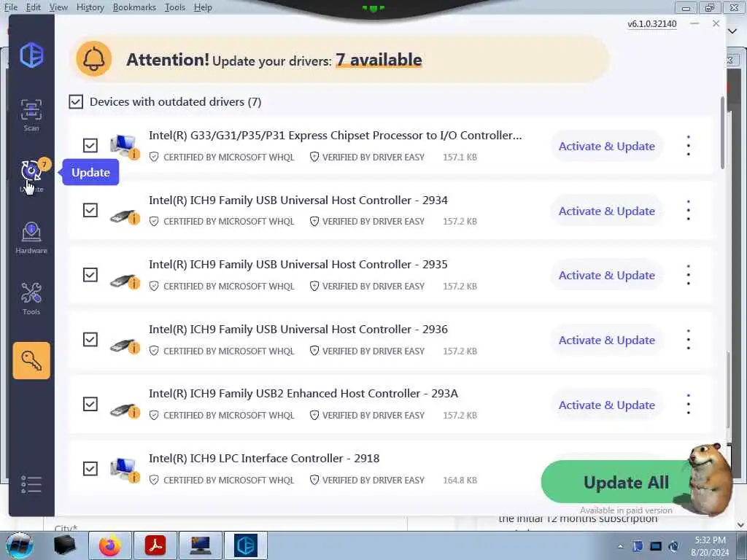Uncheck USB Universal Host Controller 2936
This screenshot has width=747, height=560.
(x=90, y=340)
